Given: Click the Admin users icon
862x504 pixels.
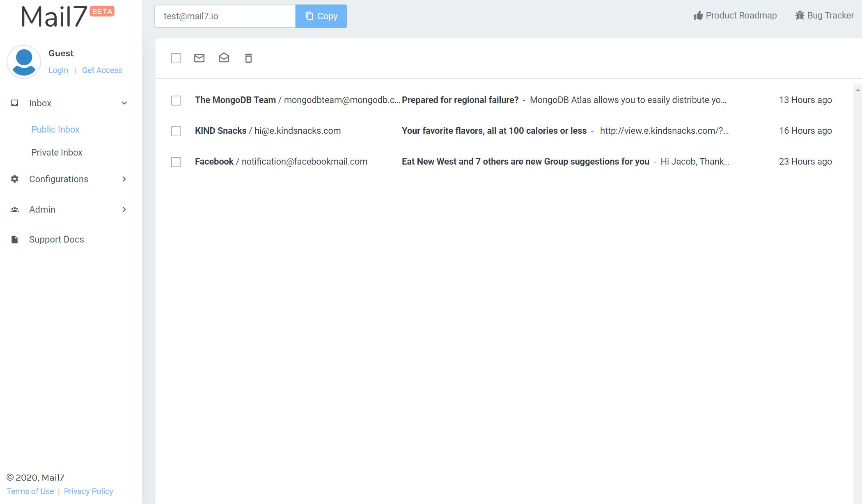Looking at the screenshot, I should (x=14, y=209).
